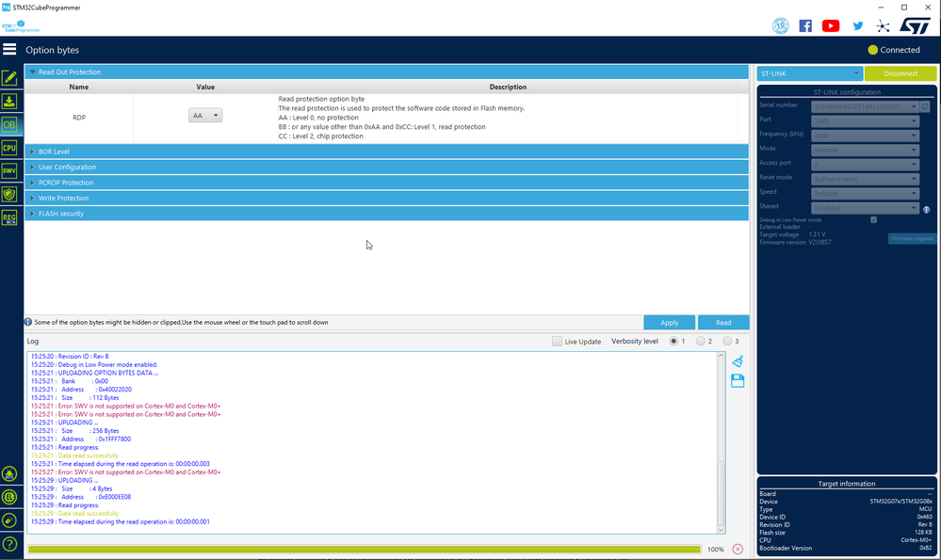Collapse the Read Out Protection section
941x560 pixels.
coord(386,72)
